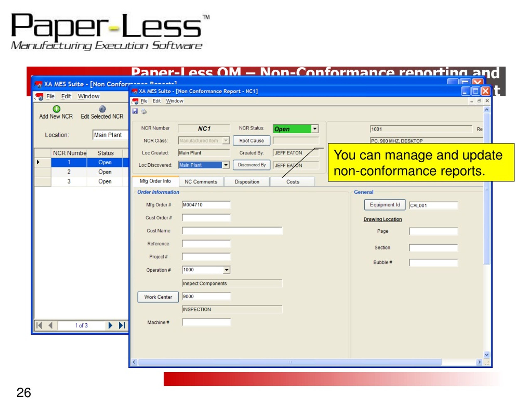Click the Reference input field
Viewport: 532px width, 399px height.
(x=206, y=244)
